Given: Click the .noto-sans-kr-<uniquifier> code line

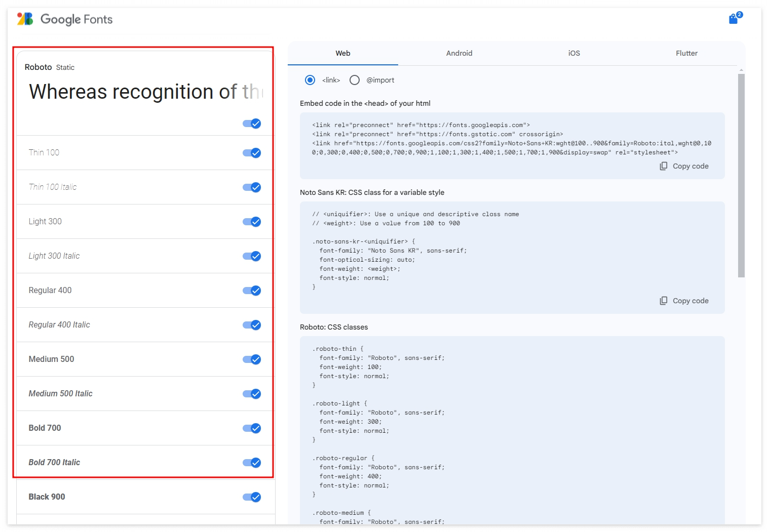Looking at the screenshot, I should [364, 241].
